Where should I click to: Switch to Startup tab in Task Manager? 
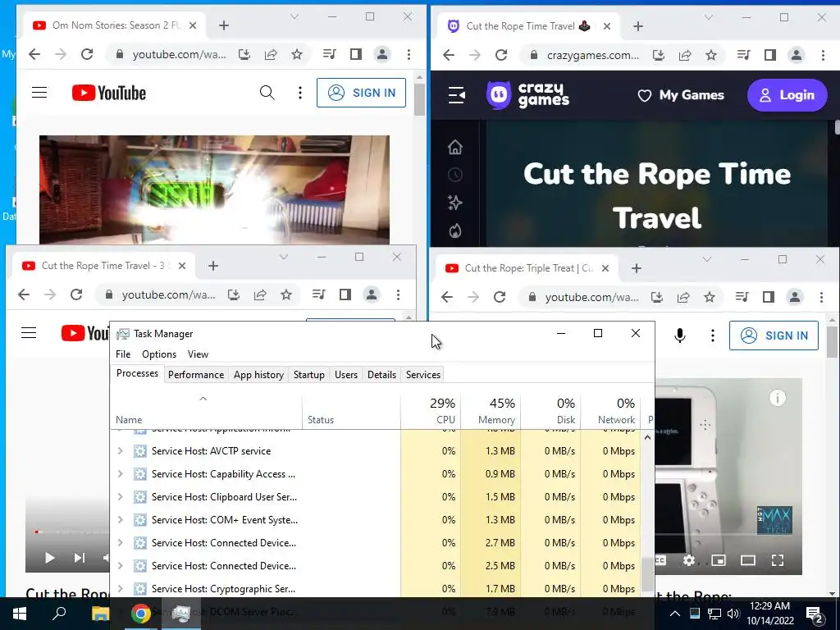(x=309, y=374)
